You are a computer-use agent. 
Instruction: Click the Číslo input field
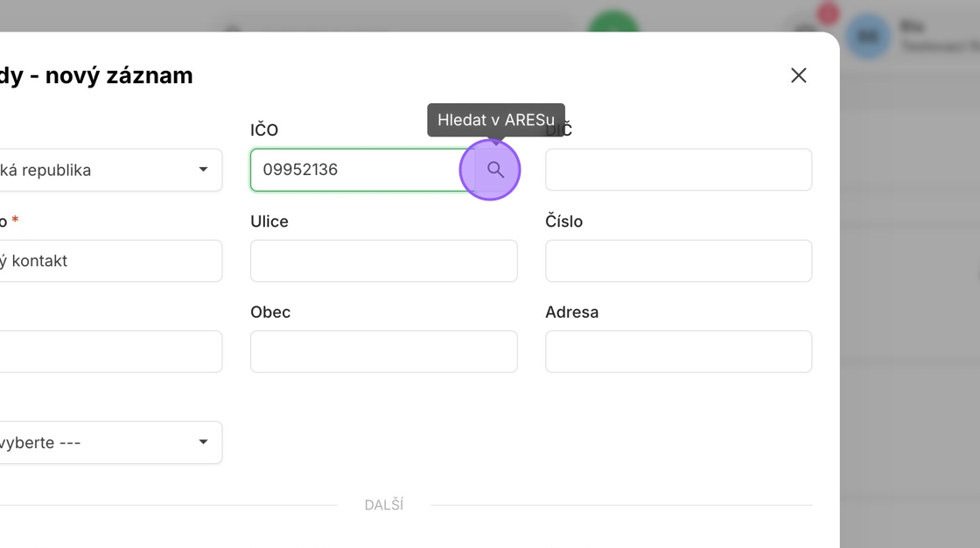[x=678, y=261]
